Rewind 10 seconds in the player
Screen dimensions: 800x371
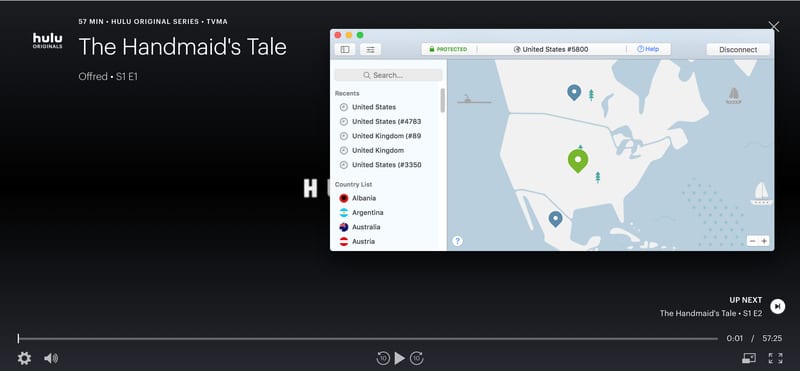tap(383, 358)
